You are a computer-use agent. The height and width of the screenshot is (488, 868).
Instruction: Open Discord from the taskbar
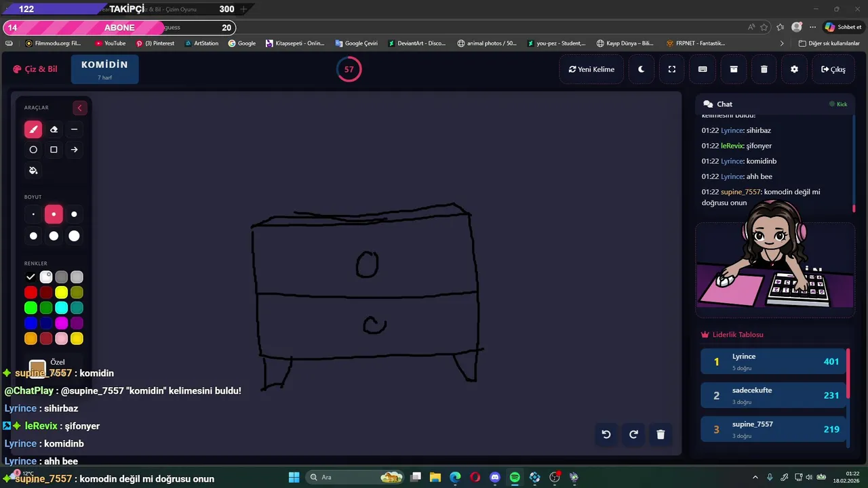[495, 477]
